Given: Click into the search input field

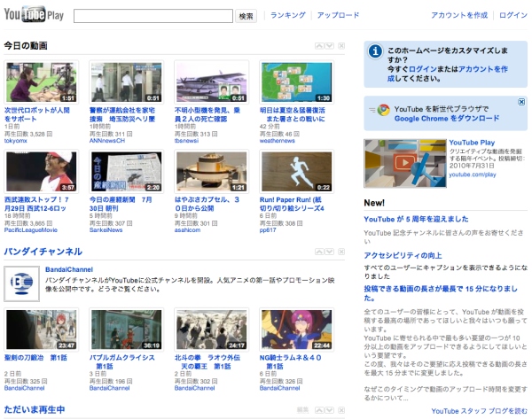Looking at the screenshot, I should (153, 16).
